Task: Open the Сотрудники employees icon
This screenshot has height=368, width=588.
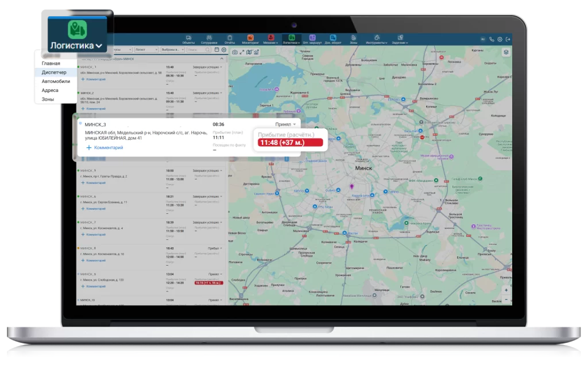Action: pos(209,39)
